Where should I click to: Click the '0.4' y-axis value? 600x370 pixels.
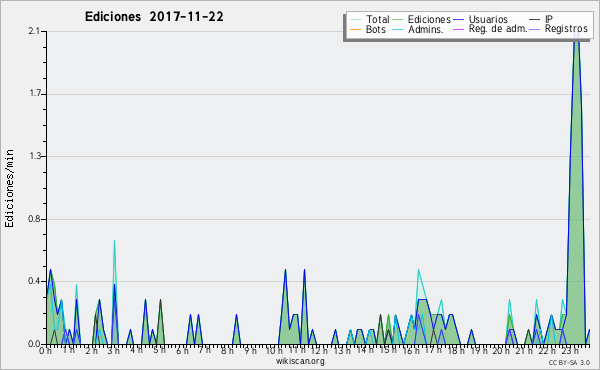(34, 281)
